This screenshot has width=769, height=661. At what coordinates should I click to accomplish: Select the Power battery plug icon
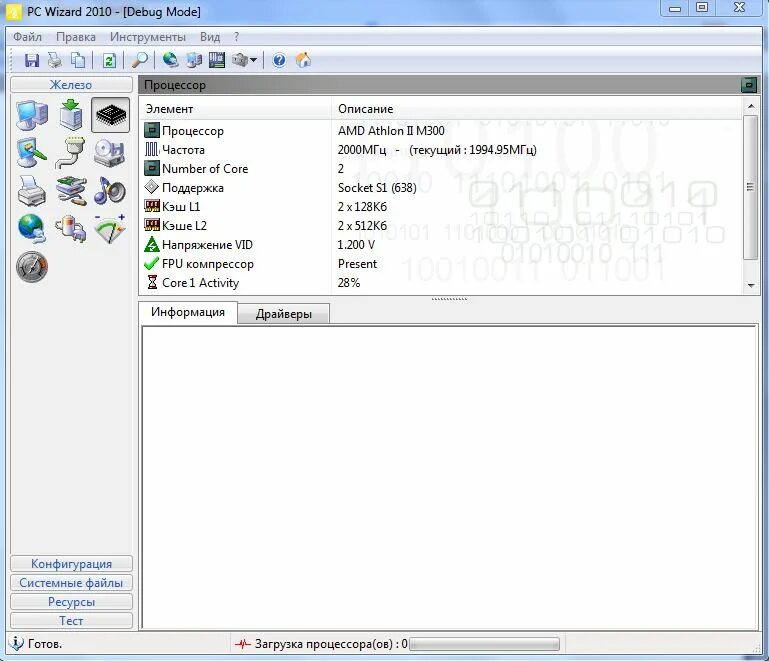[71, 229]
